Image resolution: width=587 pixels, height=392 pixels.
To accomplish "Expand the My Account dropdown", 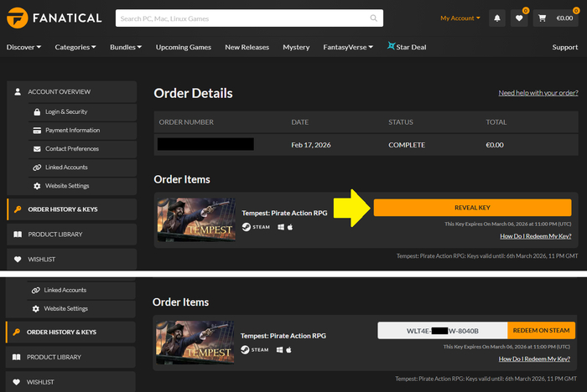I will (x=460, y=18).
